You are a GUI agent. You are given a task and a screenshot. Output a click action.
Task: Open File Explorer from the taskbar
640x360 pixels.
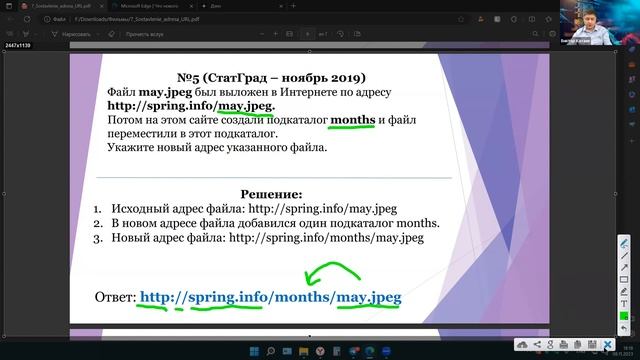(304, 351)
